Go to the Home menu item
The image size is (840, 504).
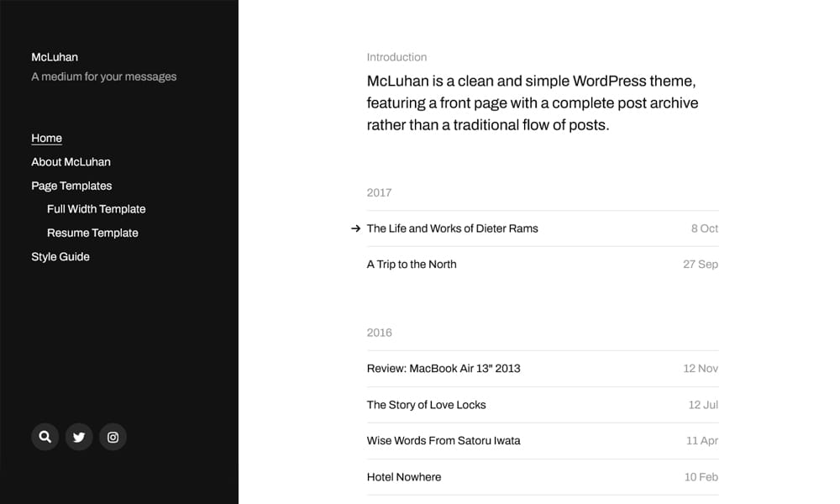(47, 139)
